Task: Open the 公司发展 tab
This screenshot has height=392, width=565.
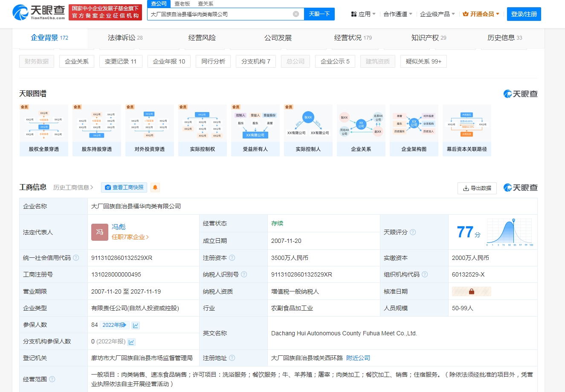Action: click(278, 38)
